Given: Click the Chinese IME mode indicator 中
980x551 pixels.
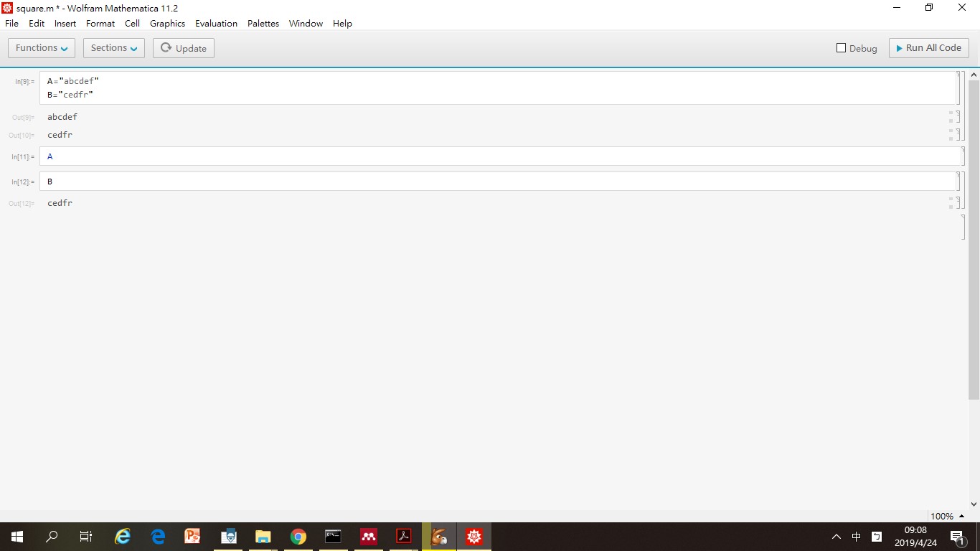Looking at the screenshot, I should pos(857,536).
